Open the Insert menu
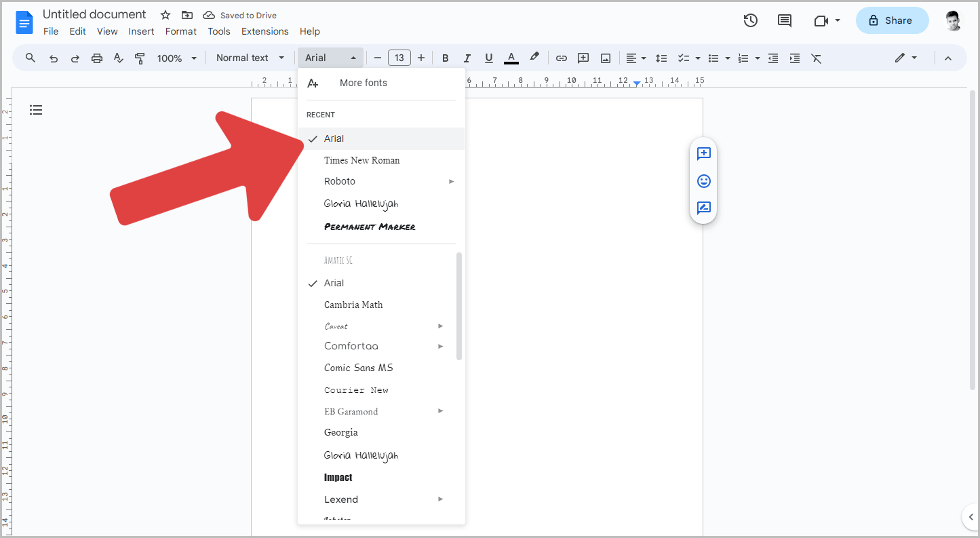Image resolution: width=980 pixels, height=538 pixels. pyautogui.click(x=141, y=31)
